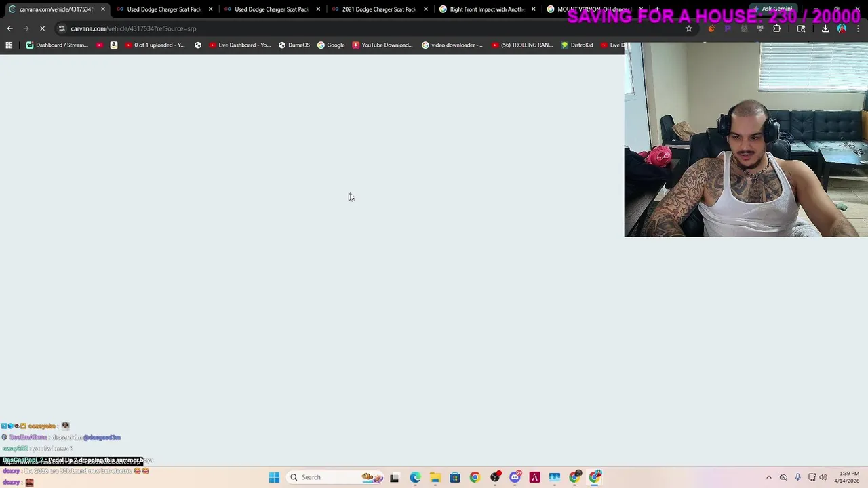
Task: Open the Chrome apps grid shortcut
Action: tap(9, 45)
